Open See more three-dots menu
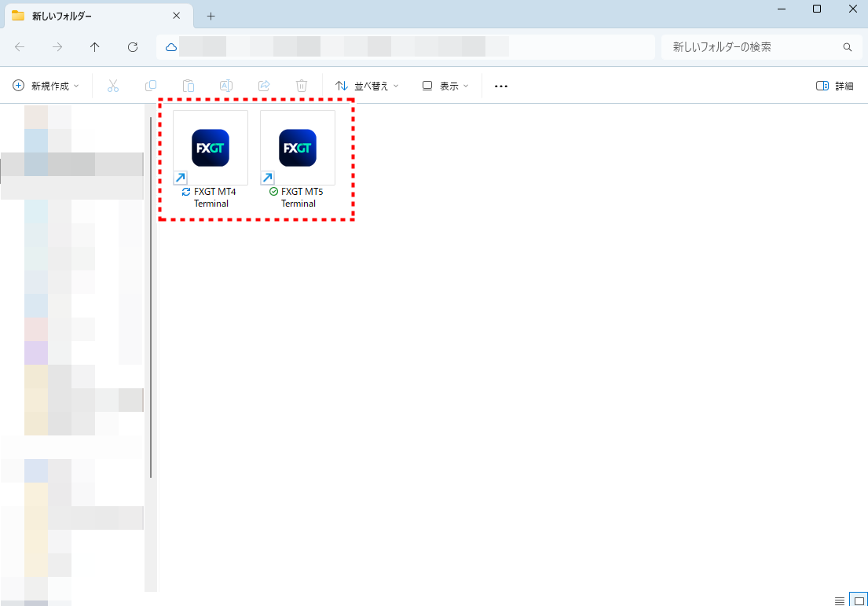The image size is (868, 606). [501, 86]
